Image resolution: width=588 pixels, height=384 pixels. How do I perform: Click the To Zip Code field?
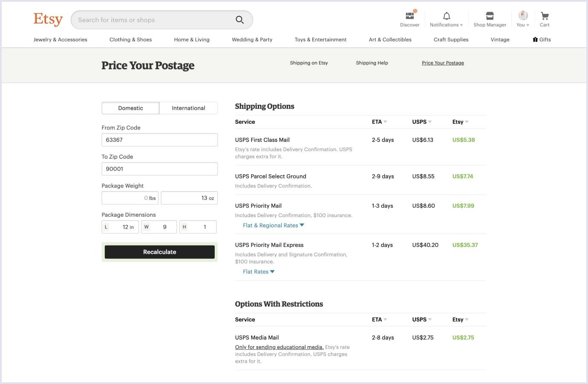(x=159, y=169)
